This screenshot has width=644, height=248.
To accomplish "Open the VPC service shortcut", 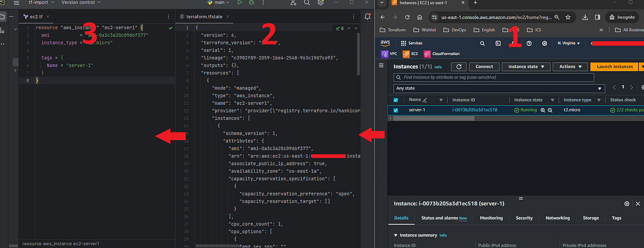I will [x=389, y=54].
